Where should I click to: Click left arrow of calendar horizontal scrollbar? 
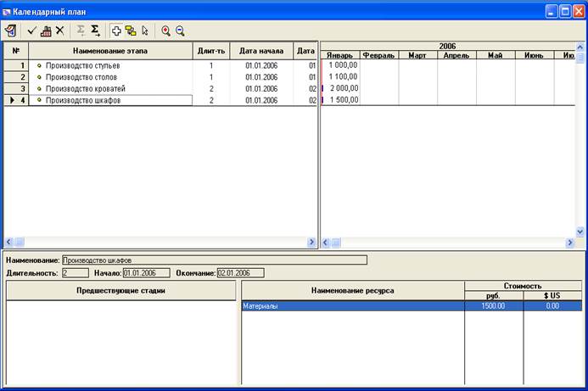tap(326, 243)
